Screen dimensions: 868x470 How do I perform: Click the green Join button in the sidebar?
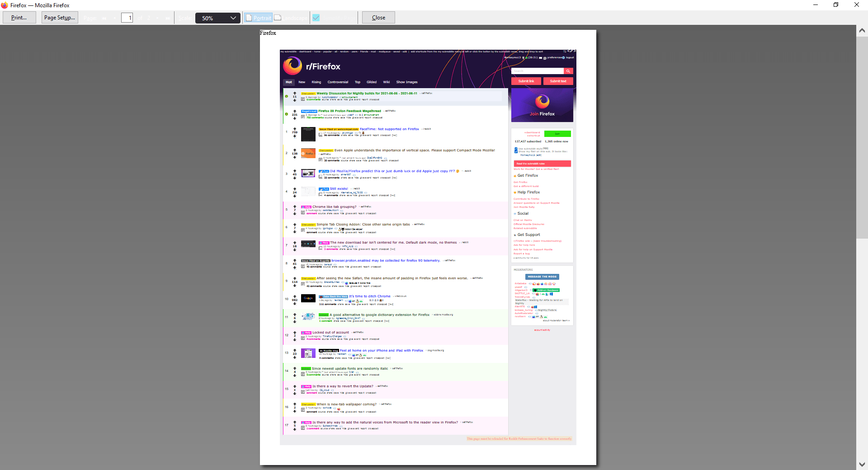[557, 134]
